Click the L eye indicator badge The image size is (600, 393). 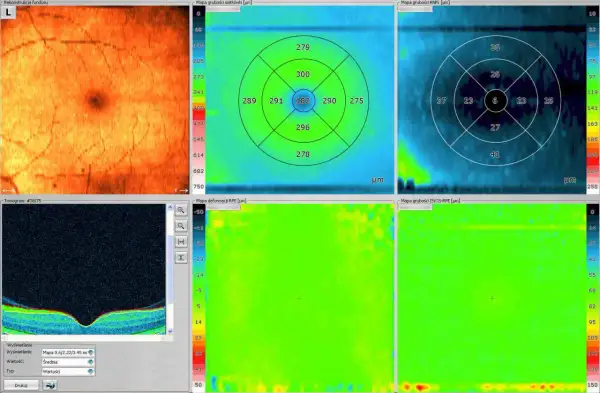point(8,13)
